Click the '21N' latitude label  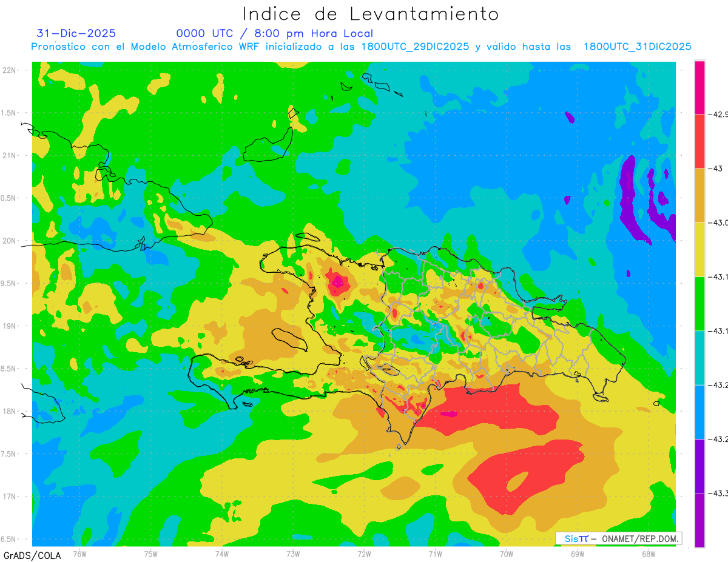click(x=10, y=155)
